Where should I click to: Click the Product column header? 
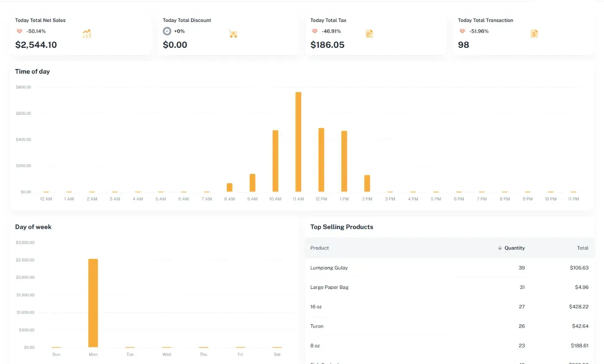coord(320,248)
